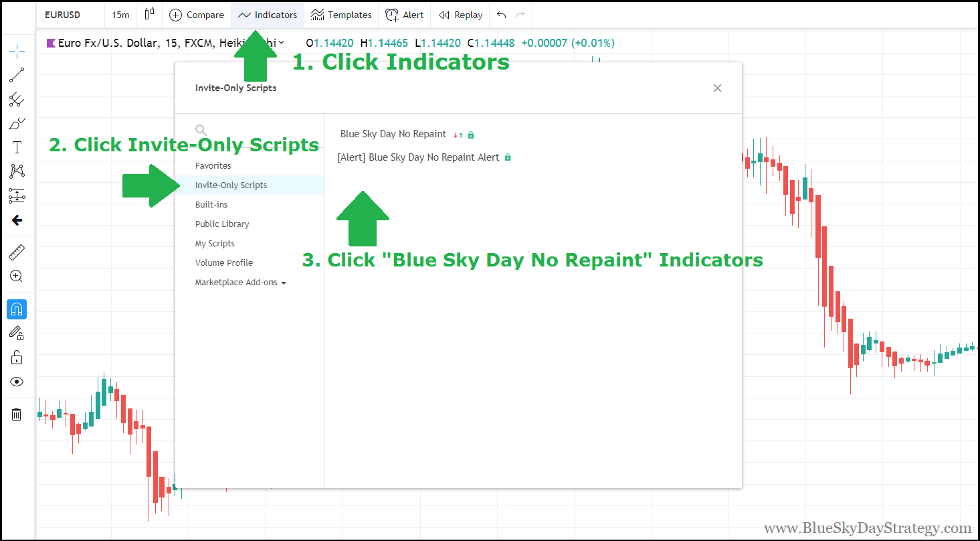Screen dimensions: 980x541
Task: Click the search magnifier in the dialog
Action: click(x=201, y=130)
